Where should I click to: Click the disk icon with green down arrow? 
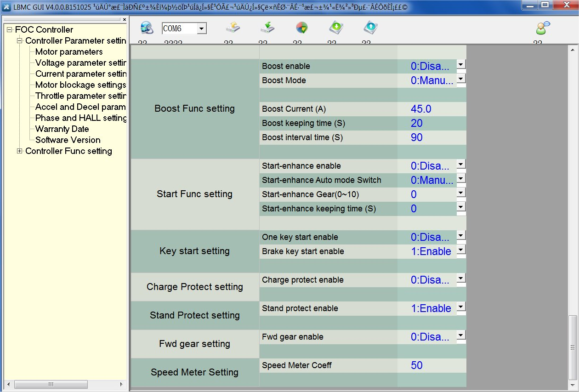[336, 28]
